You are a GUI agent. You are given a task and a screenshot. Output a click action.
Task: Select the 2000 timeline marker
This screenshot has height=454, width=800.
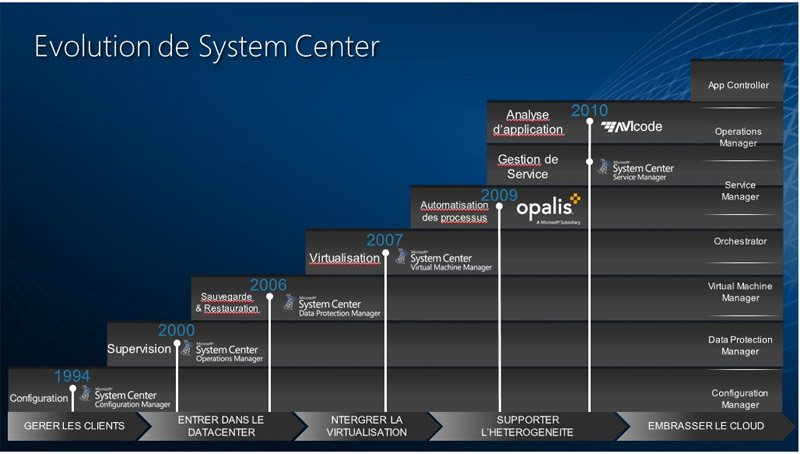pyautogui.click(x=177, y=343)
